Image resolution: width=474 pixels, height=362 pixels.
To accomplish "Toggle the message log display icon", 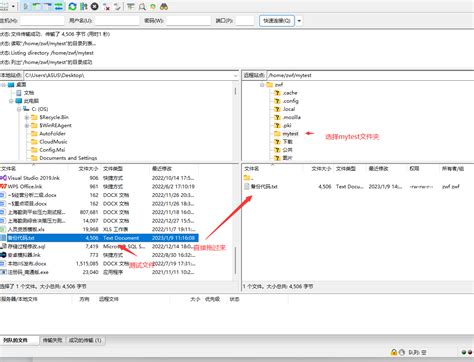I will click(26, 6).
